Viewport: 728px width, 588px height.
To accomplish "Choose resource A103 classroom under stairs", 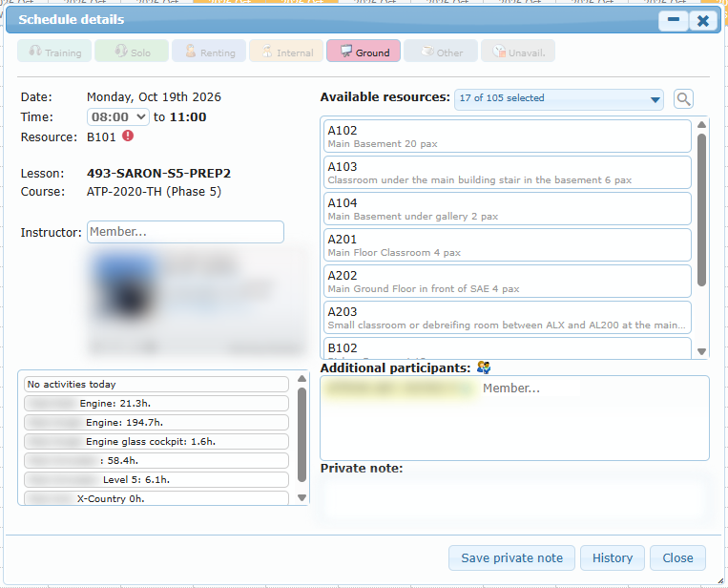I will [x=508, y=173].
